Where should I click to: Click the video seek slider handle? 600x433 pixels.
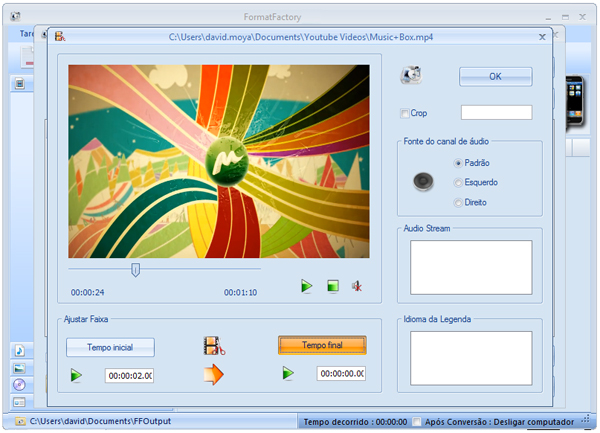click(135, 268)
